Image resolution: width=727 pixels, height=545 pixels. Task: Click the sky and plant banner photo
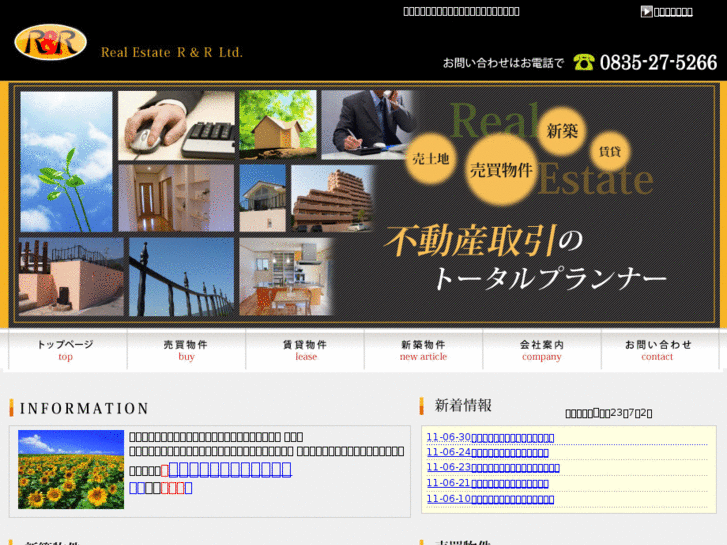click(x=66, y=161)
